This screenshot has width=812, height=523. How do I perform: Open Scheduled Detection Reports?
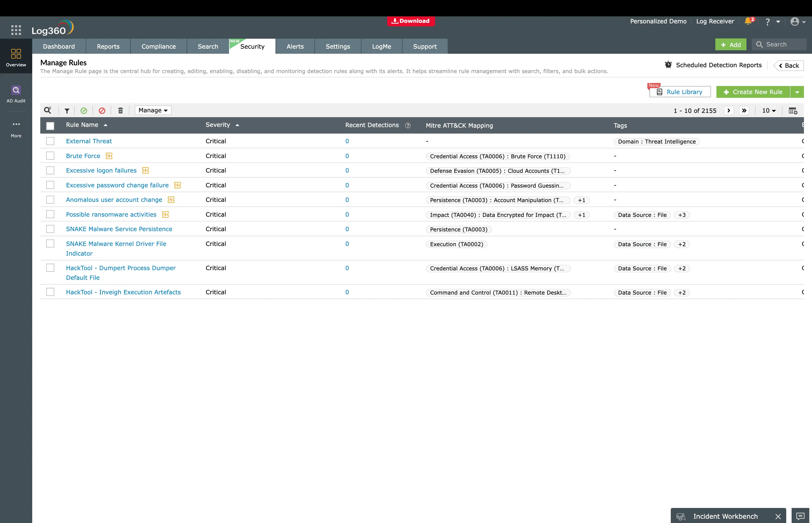[713, 65]
